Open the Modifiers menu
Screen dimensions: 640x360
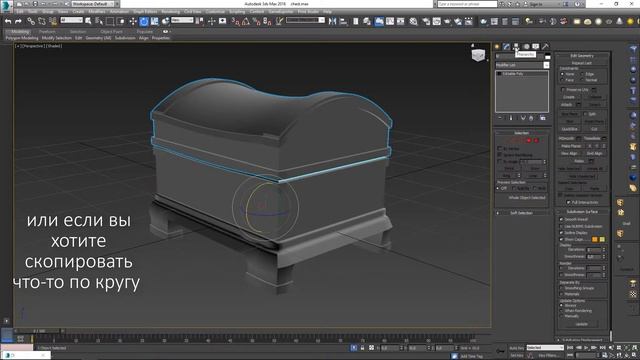97,12
